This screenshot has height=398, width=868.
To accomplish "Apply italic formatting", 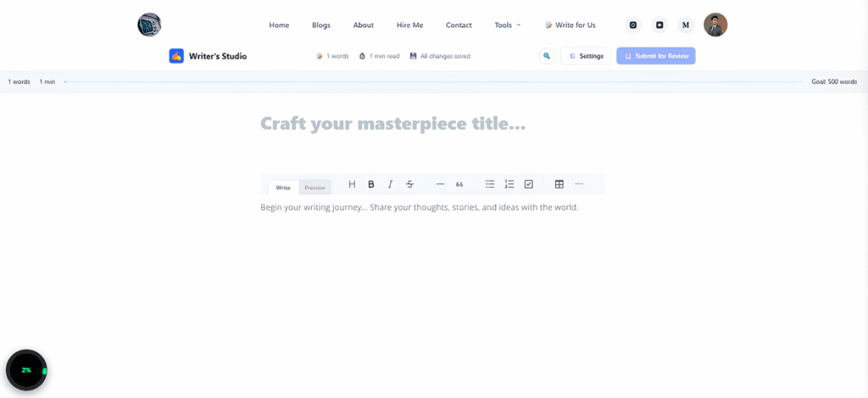I will (x=390, y=184).
